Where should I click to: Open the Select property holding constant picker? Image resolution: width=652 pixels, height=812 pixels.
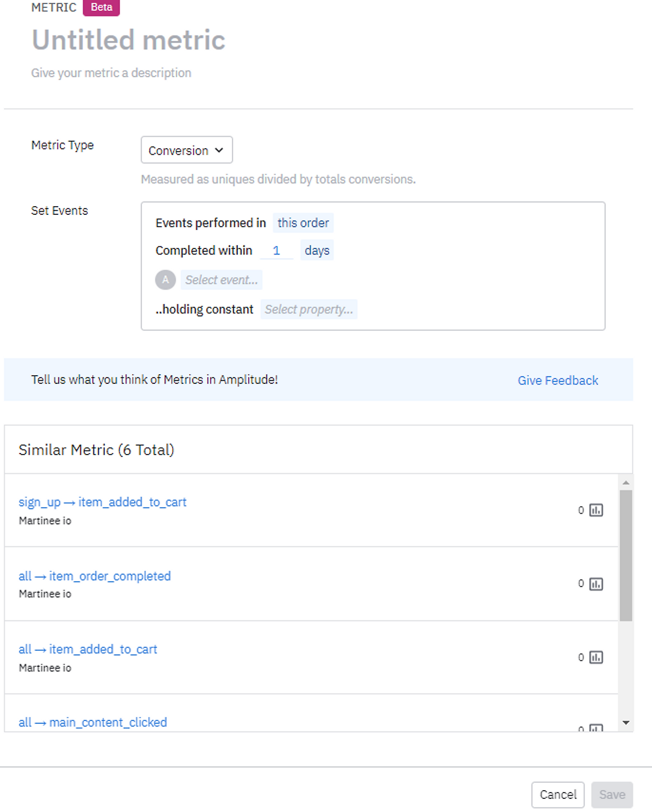(309, 310)
